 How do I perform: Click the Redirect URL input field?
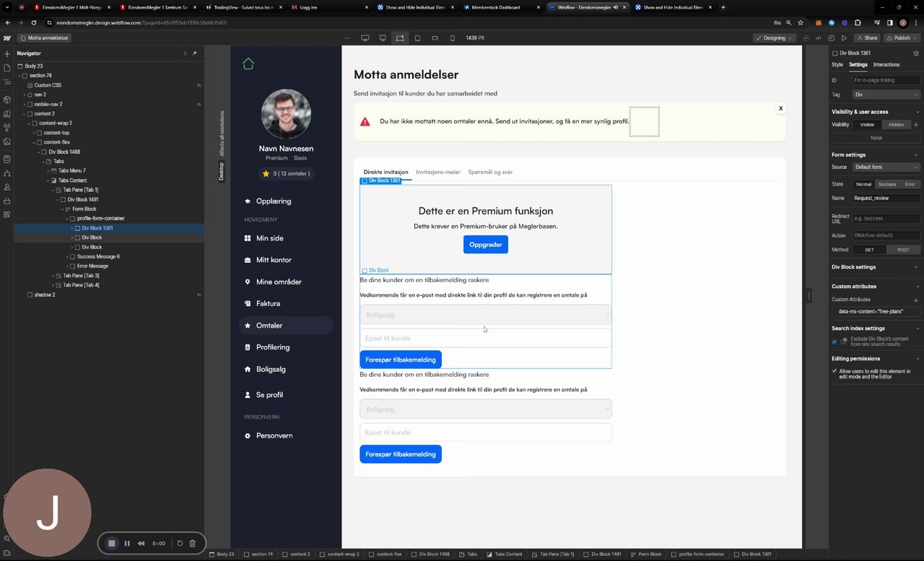(886, 218)
